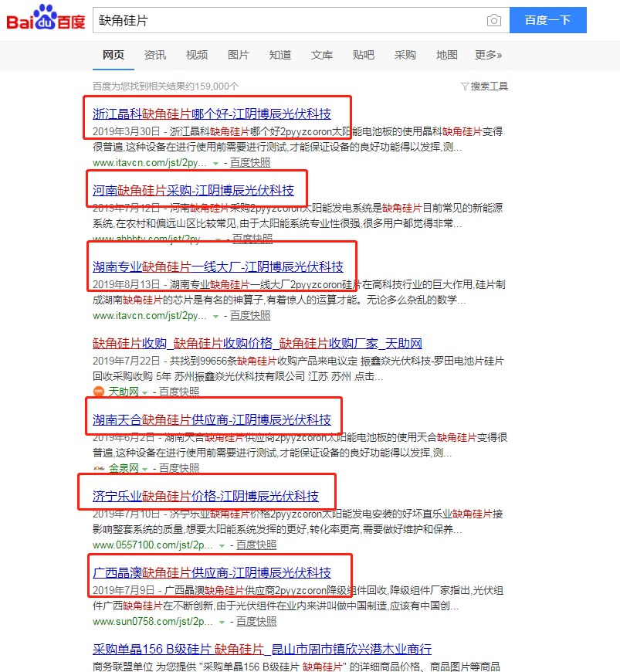620x672 pixels.
Task: Switch to the 视频 tab
Action: tap(197, 55)
